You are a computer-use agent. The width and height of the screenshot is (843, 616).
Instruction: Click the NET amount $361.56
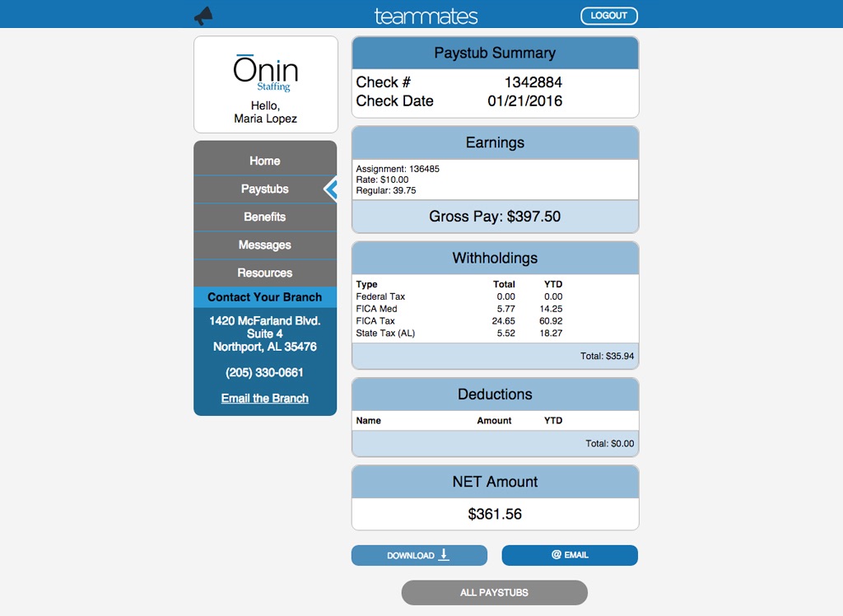pyautogui.click(x=495, y=515)
